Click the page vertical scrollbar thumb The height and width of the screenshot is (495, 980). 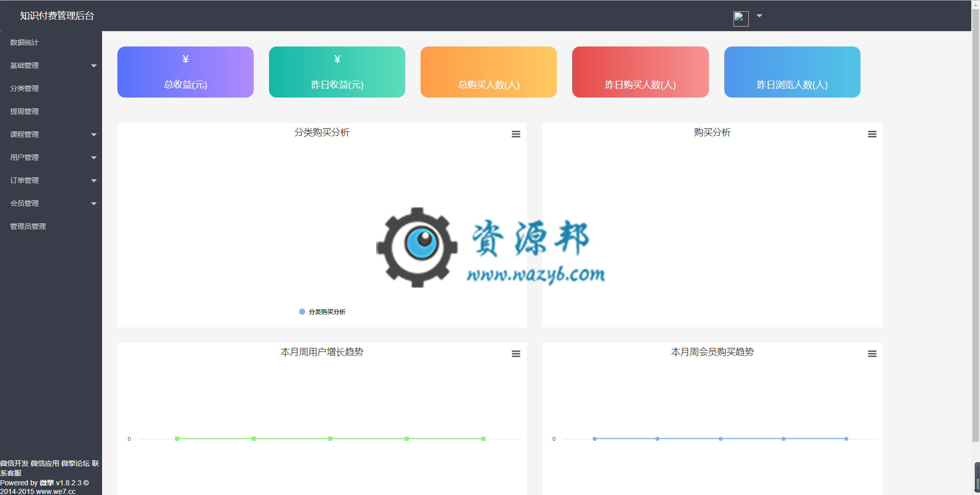point(975,225)
